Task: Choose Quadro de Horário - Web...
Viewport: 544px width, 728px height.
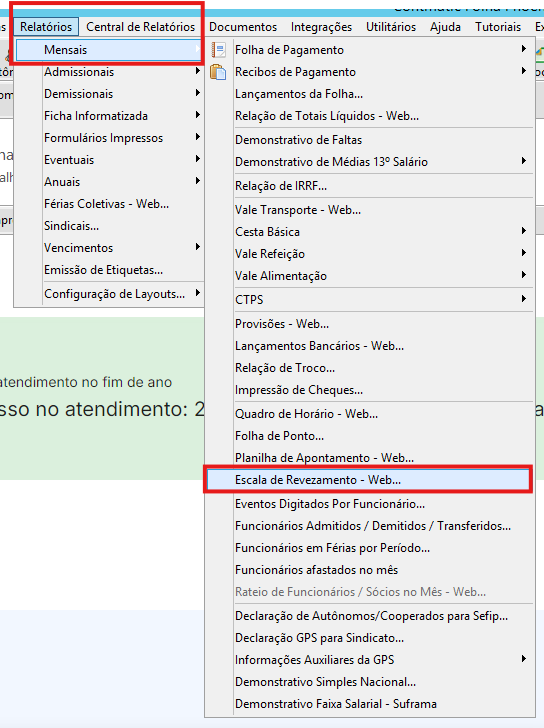Action: 370,414
